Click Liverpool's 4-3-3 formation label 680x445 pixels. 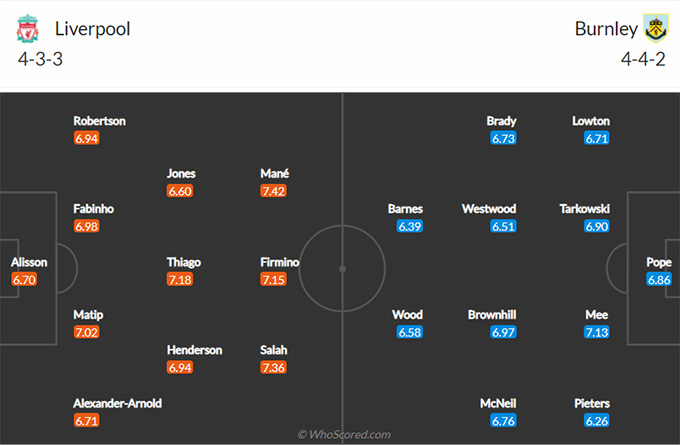(x=40, y=58)
